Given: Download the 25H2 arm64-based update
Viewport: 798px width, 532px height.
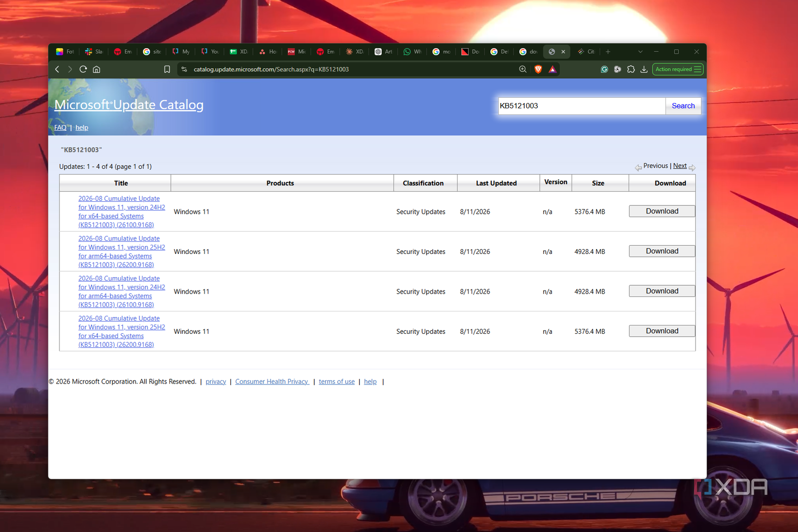Looking at the screenshot, I should (x=662, y=251).
